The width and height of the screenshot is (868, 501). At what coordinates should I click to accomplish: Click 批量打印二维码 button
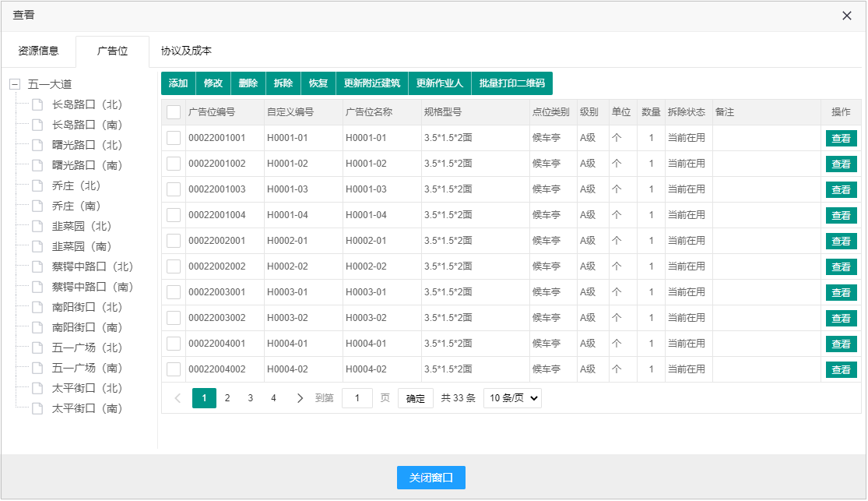pos(512,83)
